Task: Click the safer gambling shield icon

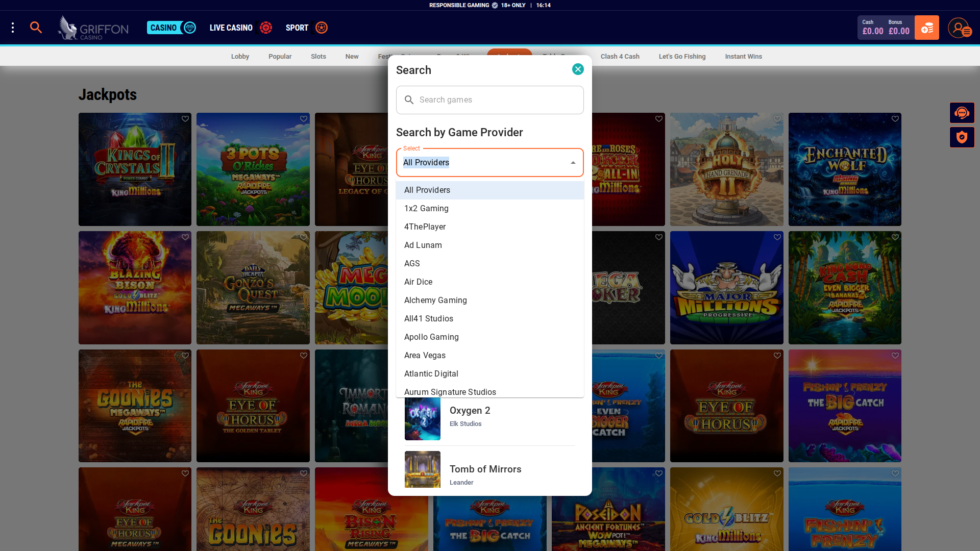Action: pyautogui.click(x=962, y=137)
